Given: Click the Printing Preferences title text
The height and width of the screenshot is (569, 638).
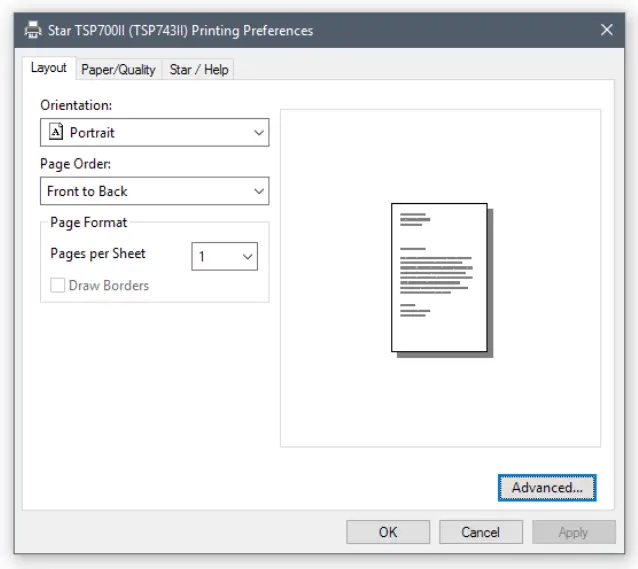Looking at the screenshot, I should click(181, 31).
